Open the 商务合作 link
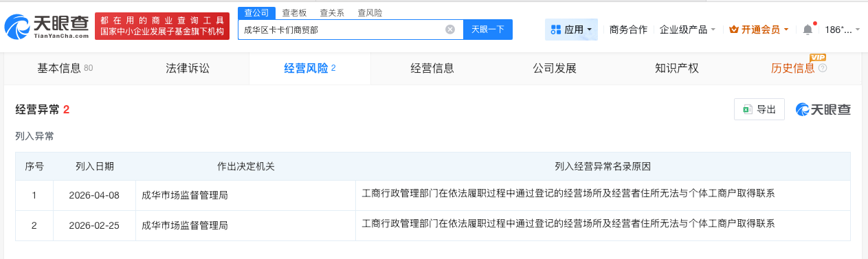The height and width of the screenshot is (259, 868). point(628,30)
